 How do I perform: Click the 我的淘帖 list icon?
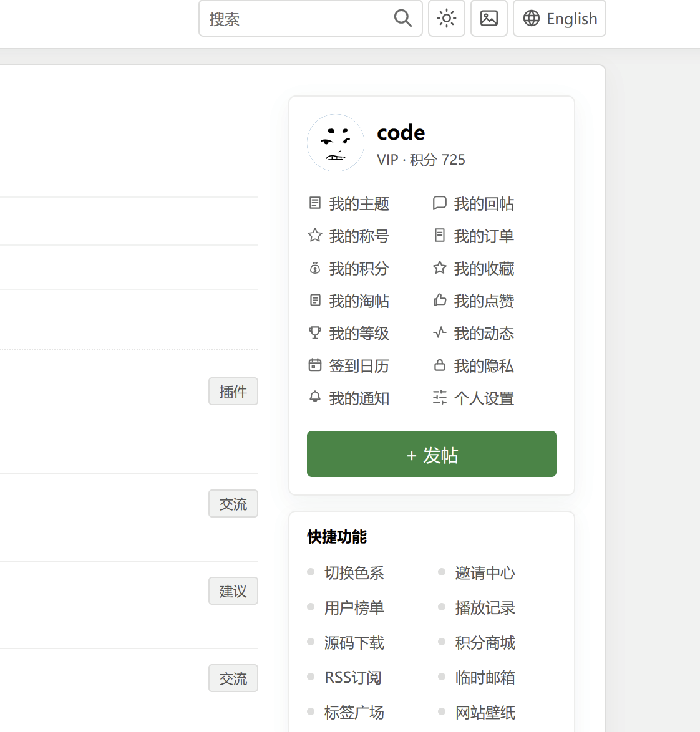coord(315,300)
